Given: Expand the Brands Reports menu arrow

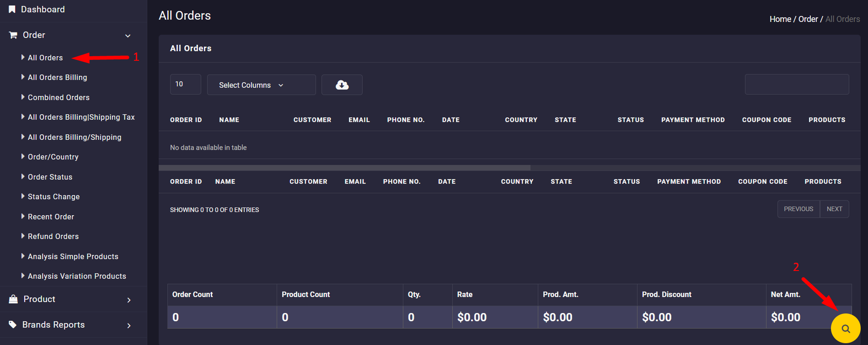Looking at the screenshot, I should tap(129, 325).
